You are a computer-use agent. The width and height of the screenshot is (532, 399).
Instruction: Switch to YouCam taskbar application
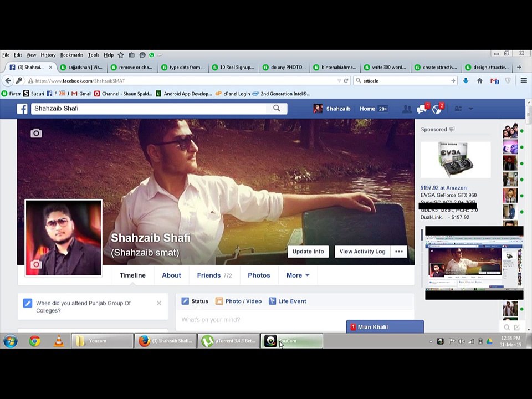coord(292,341)
